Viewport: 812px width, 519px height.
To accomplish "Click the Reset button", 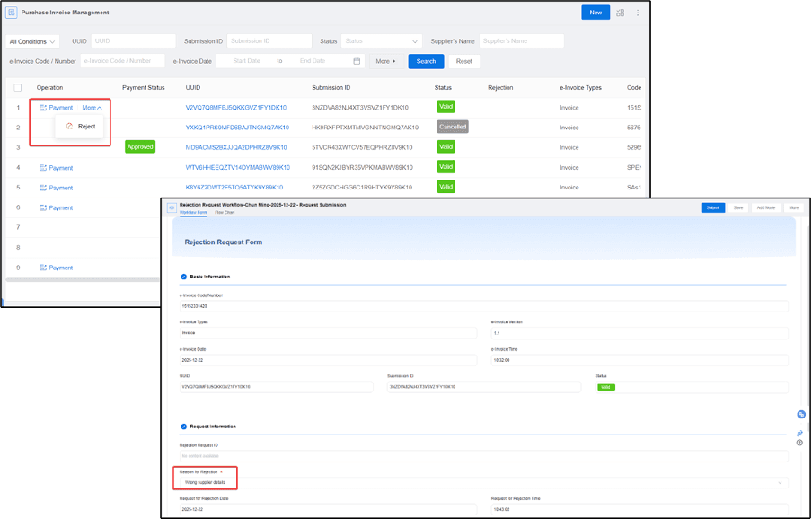I will coord(464,61).
